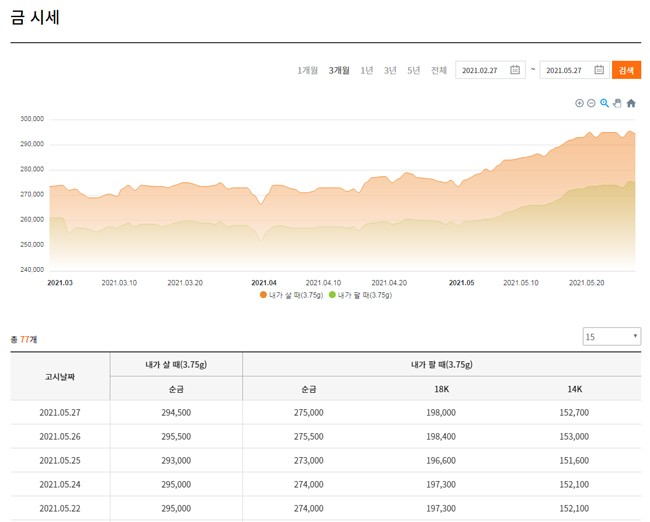Click the 2021.05.27 date cell
This screenshot has height=522, width=650.
[60, 413]
